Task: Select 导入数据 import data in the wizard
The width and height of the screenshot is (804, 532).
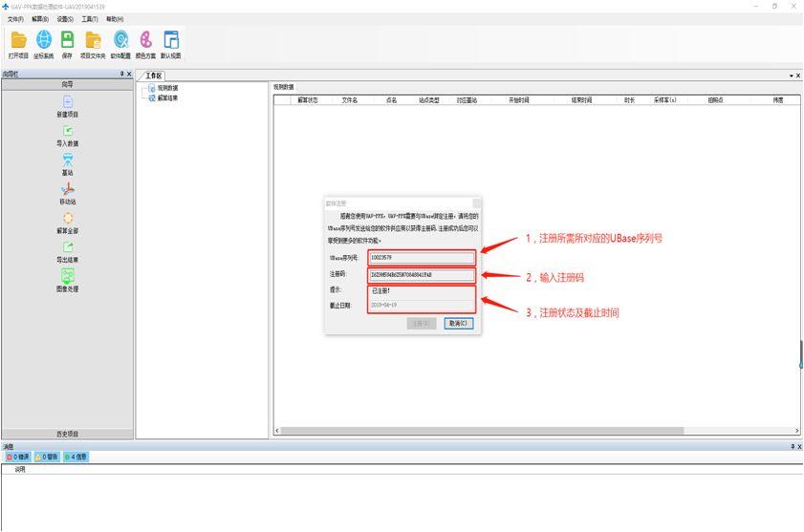Action: pos(68,132)
